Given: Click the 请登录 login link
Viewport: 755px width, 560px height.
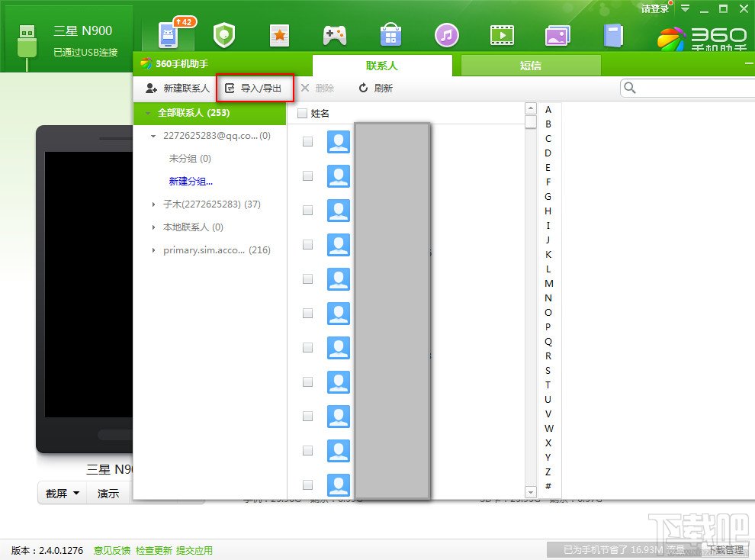Looking at the screenshot, I should point(655,8).
